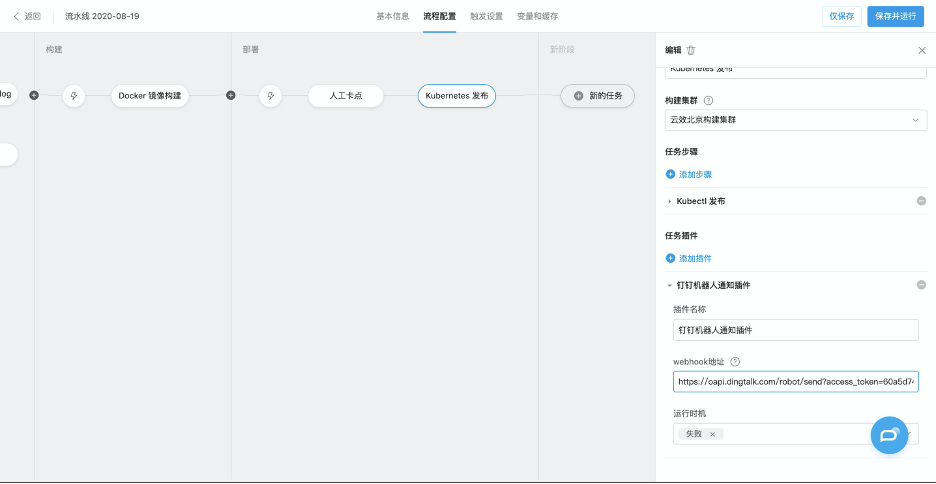This screenshot has width=936, height=484.
Task: Remove the Kubectl 发布 step
Action: click(921, 201)
